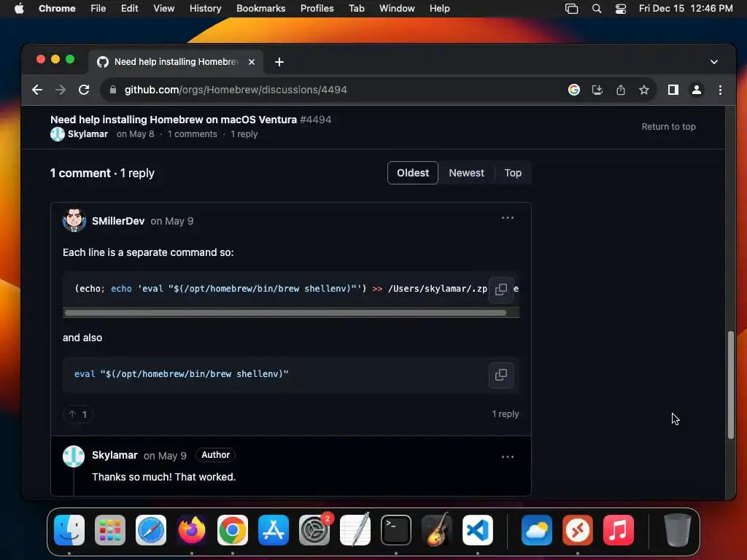This screenshot has height=560, width=747.
Task: Click 'Thanks so much! That worked.' text
Action: coord(164,477)
